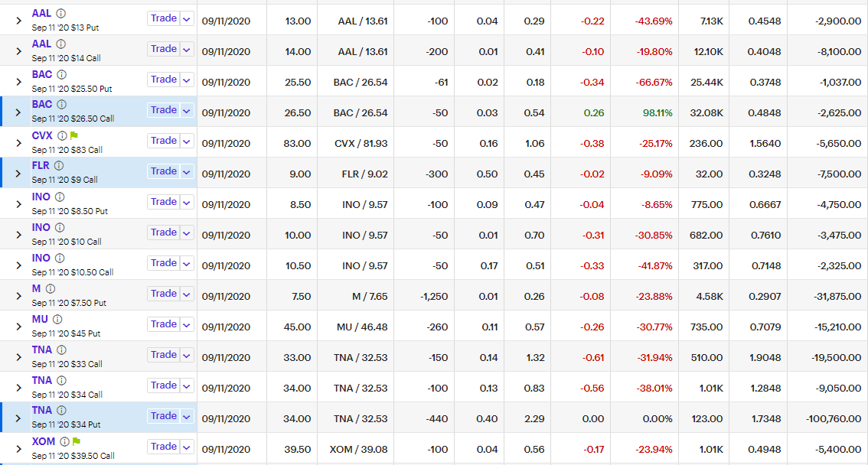Open the XOM symbol link
The height and width of the screenshot is (465, 868).
coord(43,441)
